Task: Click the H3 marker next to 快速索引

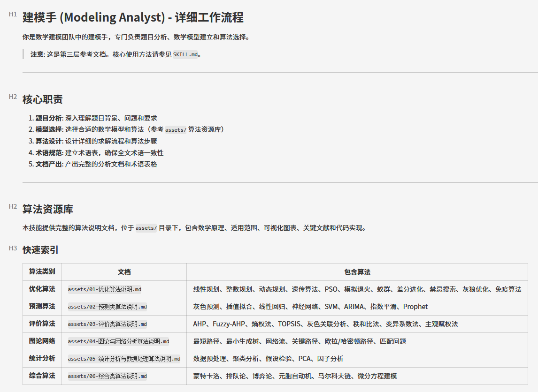Action: [x=13, y=248]
